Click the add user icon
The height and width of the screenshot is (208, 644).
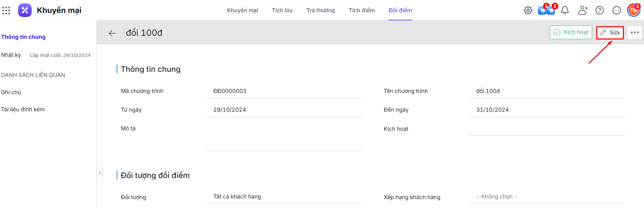point(583,10)
